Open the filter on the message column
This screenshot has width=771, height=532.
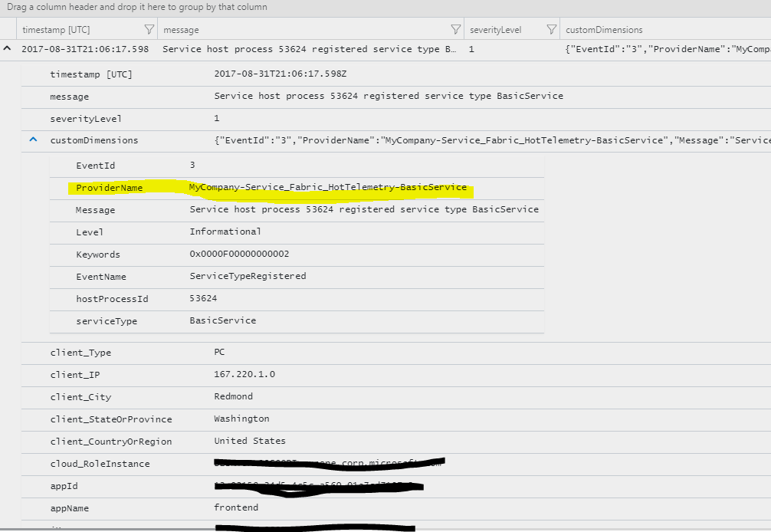[456, 28]
